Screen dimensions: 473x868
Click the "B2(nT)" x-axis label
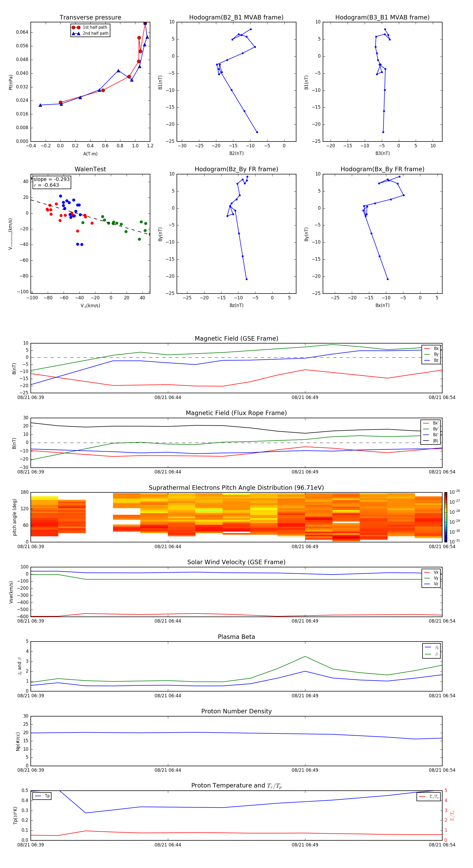point(236,153)
